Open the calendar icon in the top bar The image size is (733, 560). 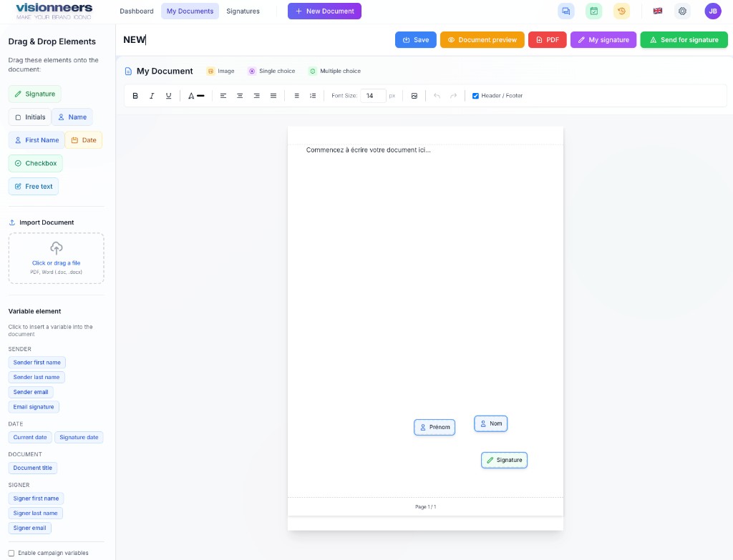593,11
